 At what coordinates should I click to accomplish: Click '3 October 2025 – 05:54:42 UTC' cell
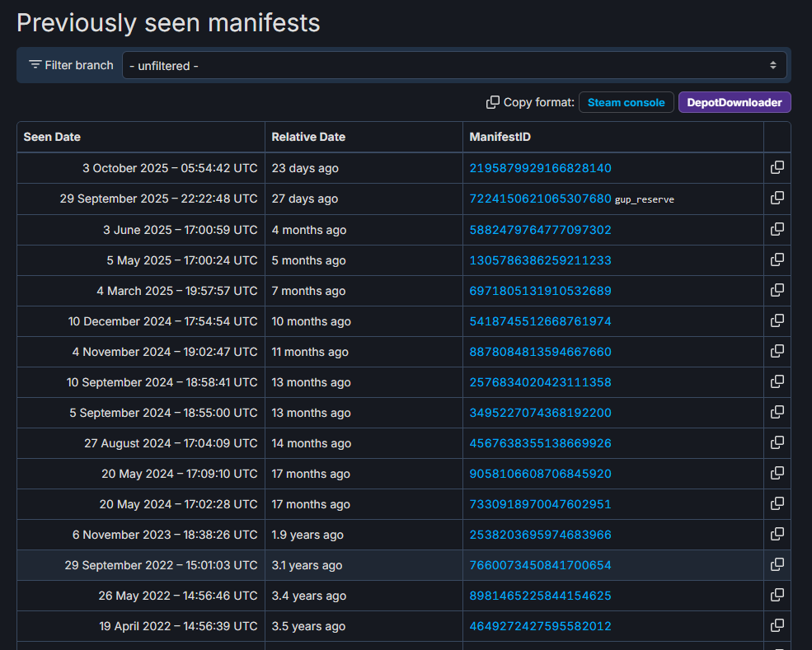point(141,168)
